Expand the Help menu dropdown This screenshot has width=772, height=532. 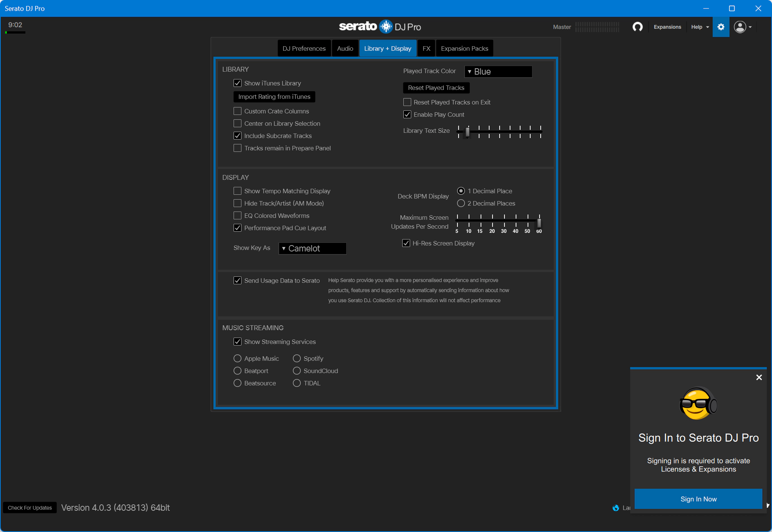pos(700,27)
